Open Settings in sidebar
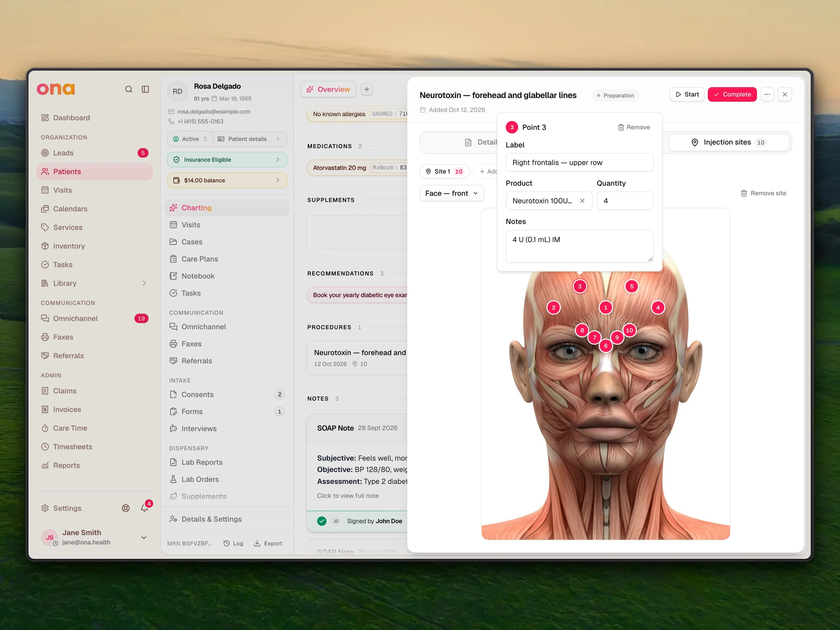Screen dimensions: 840x630 67,508
